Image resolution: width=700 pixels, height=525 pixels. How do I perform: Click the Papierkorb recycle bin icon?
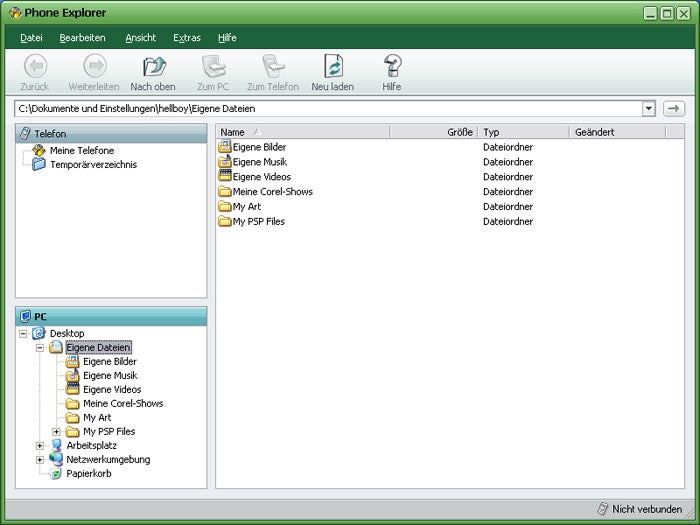click(x=56, y=473)
